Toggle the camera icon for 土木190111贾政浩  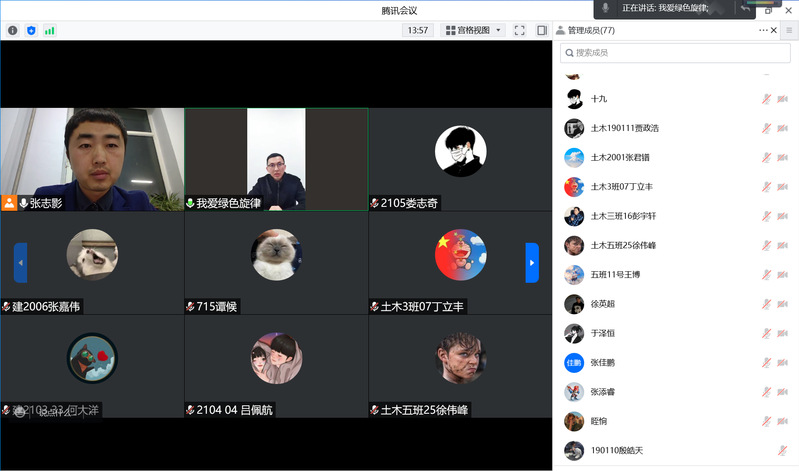pyautogui.click(x=782, y=128)
